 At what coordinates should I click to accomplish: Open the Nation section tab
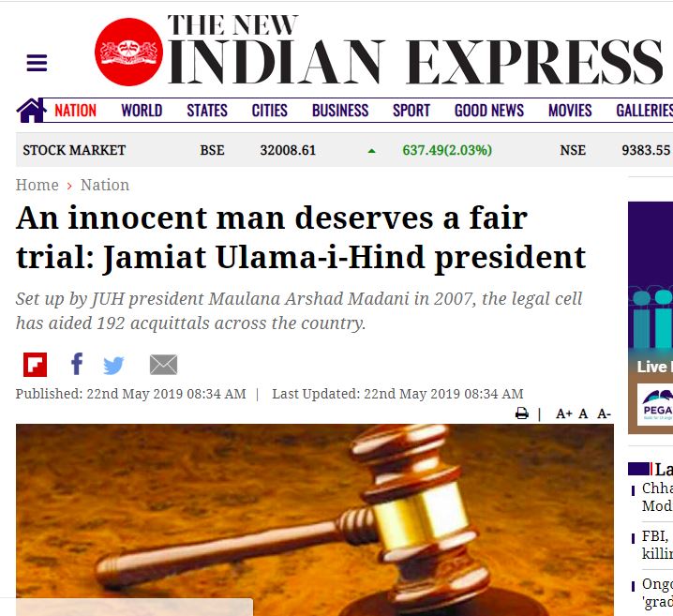(75, 111)
